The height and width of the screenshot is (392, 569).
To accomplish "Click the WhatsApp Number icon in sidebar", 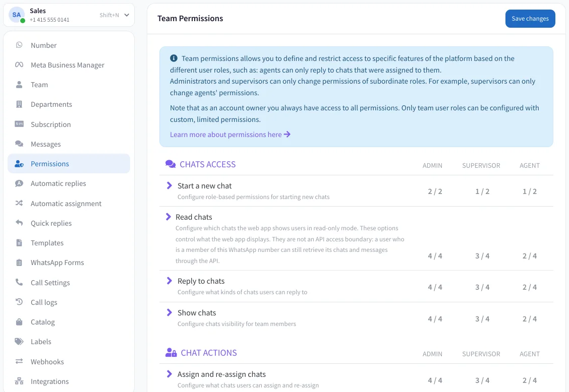I will click(x=19, y=45).
